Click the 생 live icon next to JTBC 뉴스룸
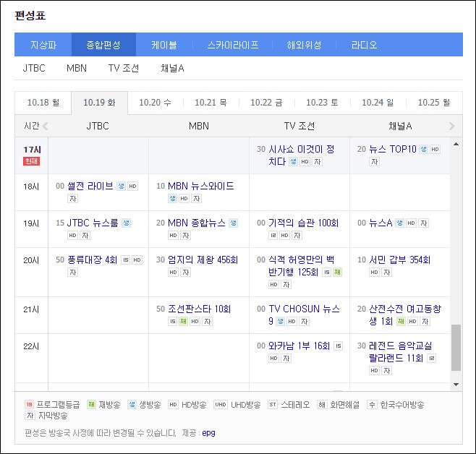This screenshot has height=454, width=476. click(x=126, y=223)
